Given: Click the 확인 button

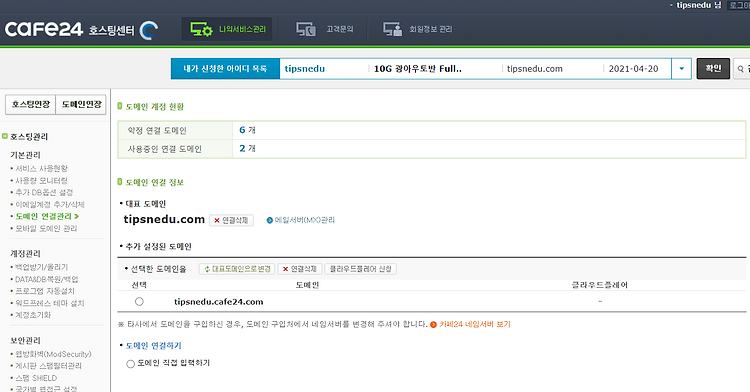Looking at the screenshot, I should point(713,68).
